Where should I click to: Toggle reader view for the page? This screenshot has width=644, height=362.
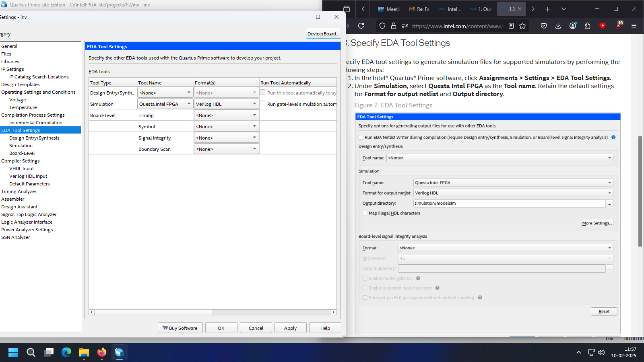pyautogui.click(x=511, y=26)
